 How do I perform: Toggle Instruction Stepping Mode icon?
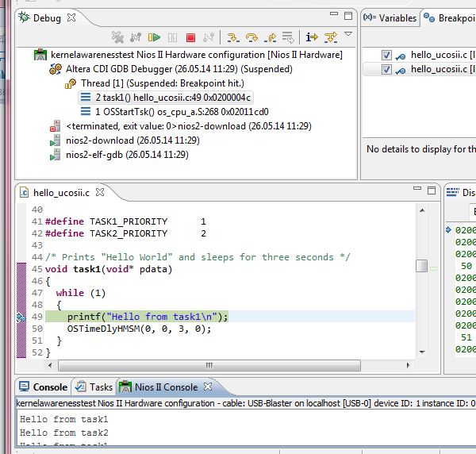pos(311,37)
